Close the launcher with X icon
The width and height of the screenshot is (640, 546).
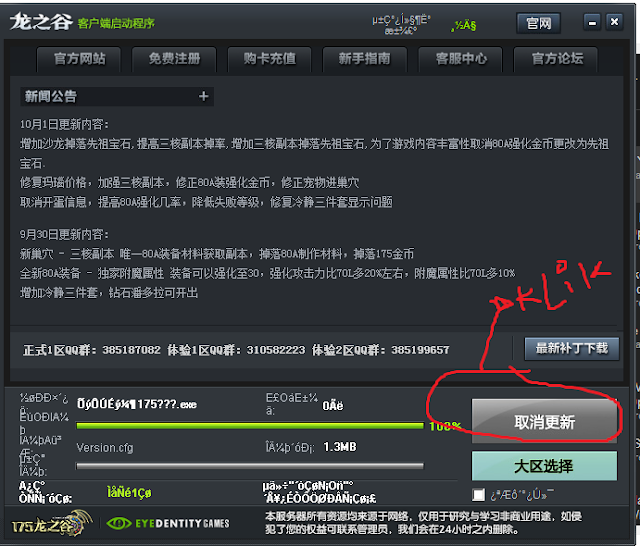click(614, 22)
